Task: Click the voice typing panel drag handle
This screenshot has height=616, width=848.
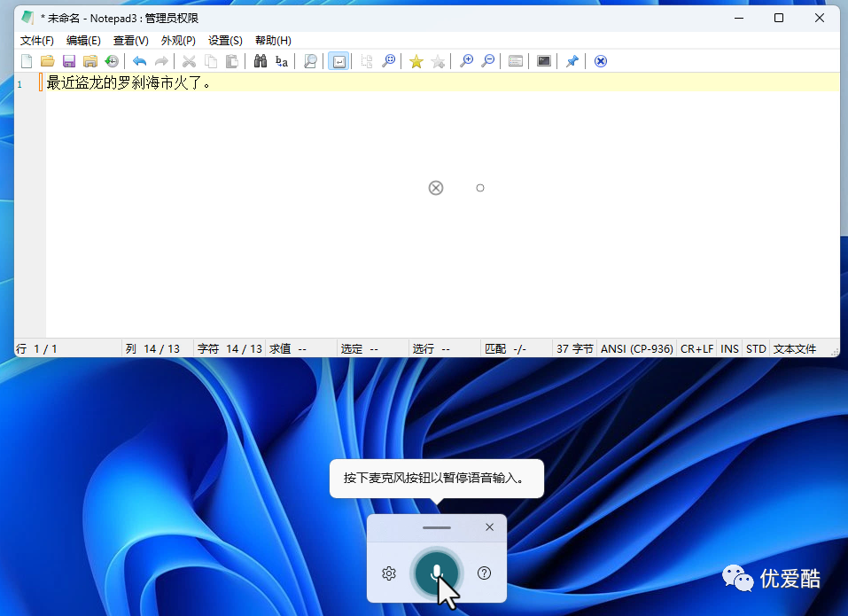Action: pyautogui.click(x=437, y=528)
